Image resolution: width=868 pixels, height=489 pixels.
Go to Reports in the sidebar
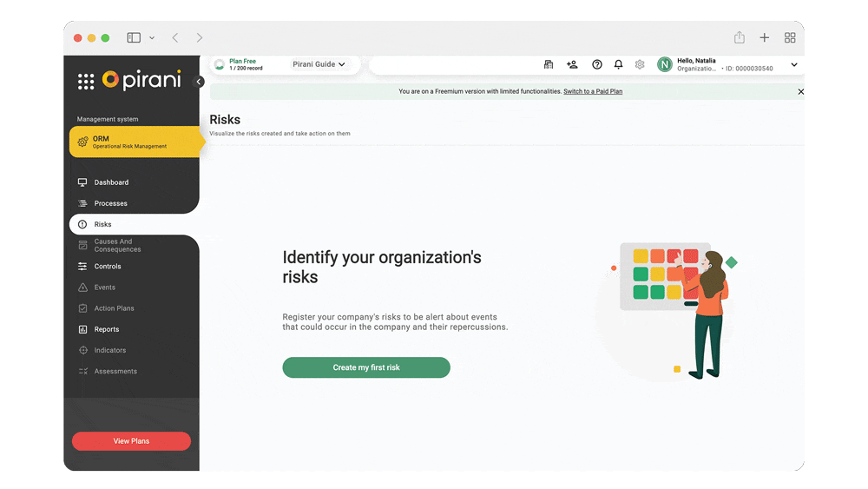point(107,329)
